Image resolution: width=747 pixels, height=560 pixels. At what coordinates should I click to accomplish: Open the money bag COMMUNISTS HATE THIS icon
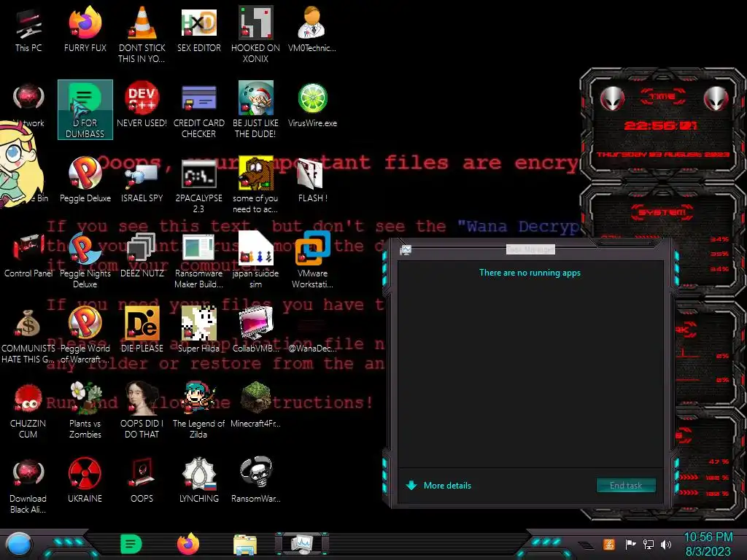tap(28, 335)
